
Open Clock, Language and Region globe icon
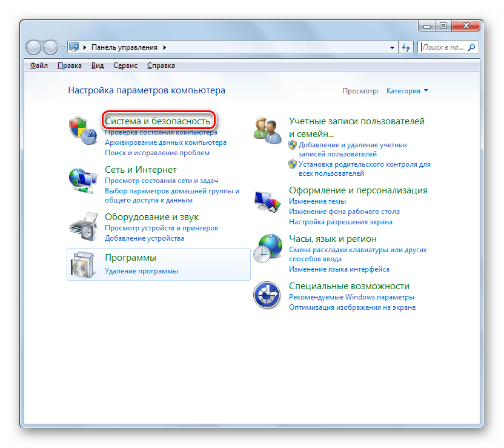pos(268,248)
